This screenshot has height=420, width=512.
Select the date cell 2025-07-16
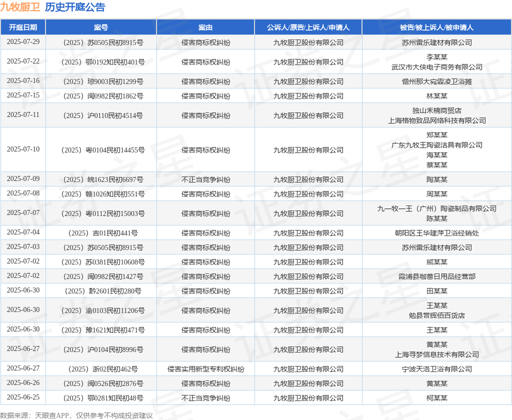click(x=23, y=80)
